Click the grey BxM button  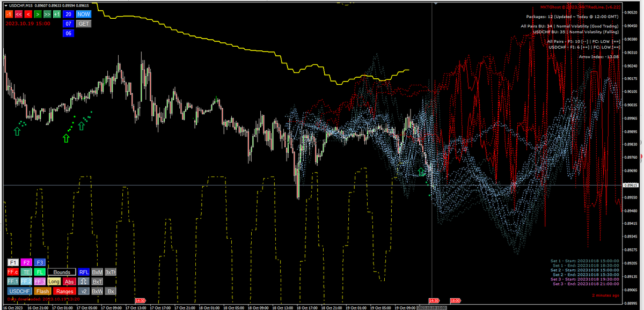97,272
